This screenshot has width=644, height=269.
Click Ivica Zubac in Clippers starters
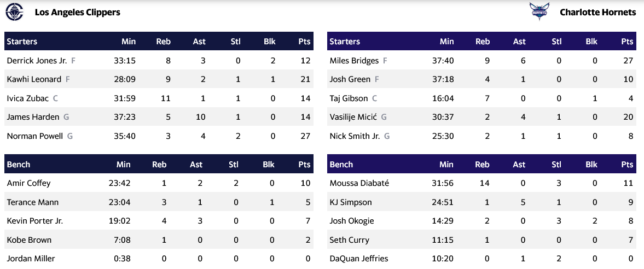click(x=28, y=98)
